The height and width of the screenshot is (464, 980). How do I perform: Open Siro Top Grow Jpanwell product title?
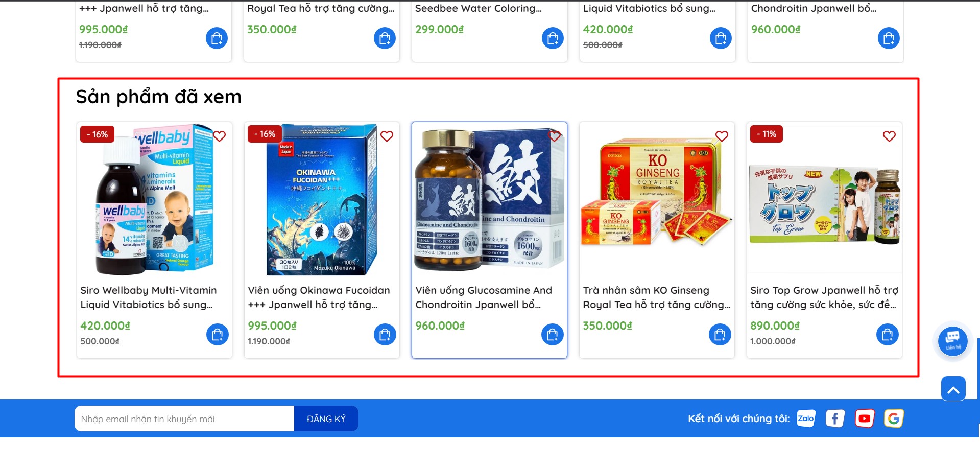824,297
